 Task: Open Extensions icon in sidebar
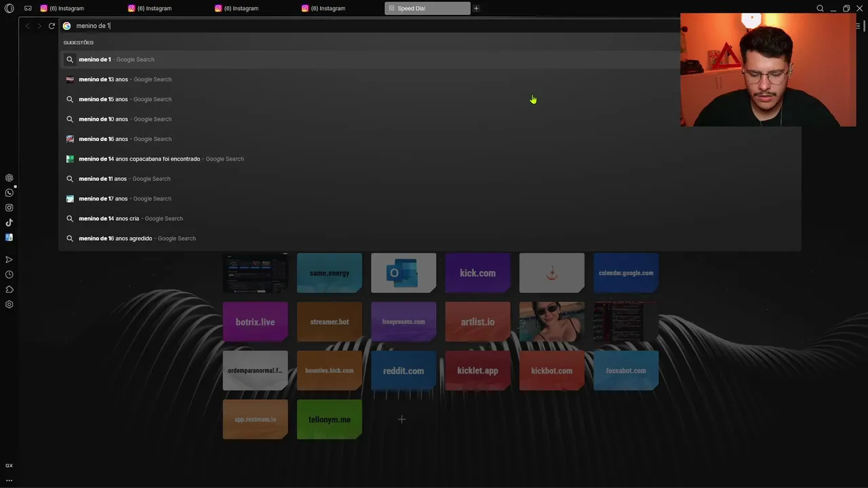(9, 289)
